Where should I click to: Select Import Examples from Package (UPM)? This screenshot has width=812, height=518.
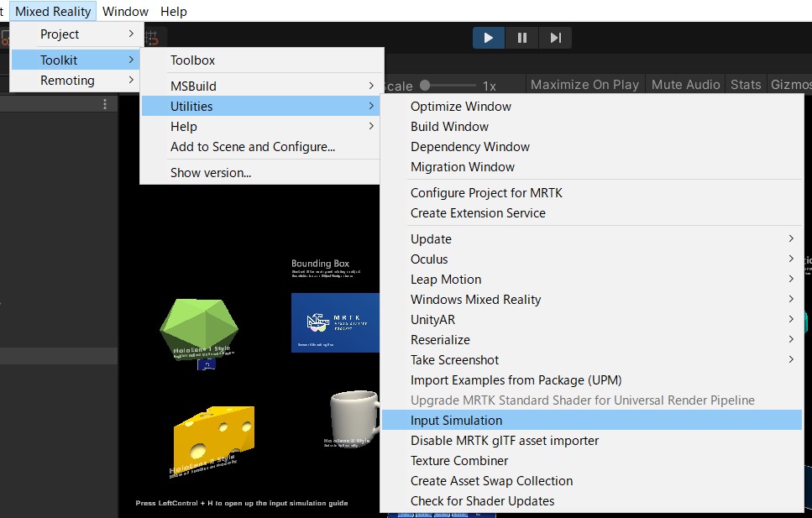591,379
